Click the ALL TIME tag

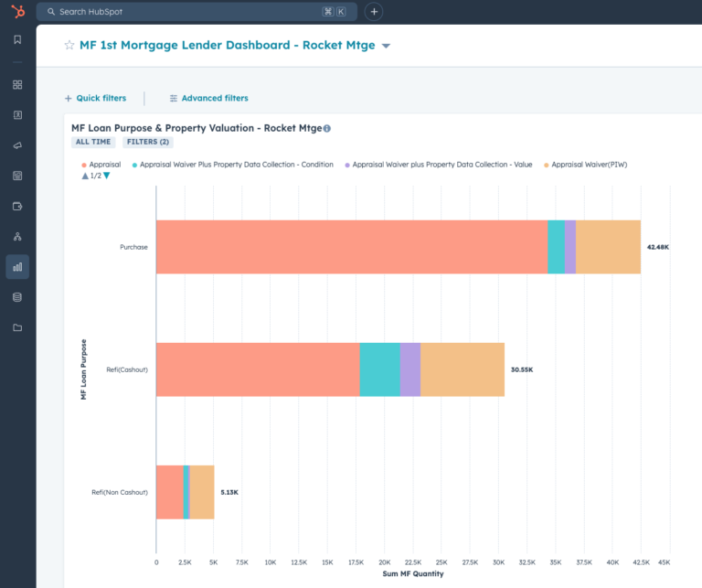[93, 142]
